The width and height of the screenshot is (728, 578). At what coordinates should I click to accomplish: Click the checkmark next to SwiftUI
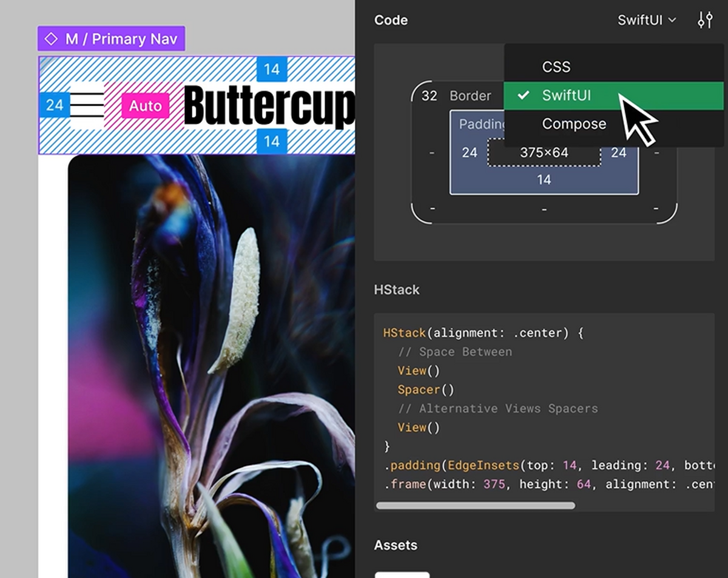524,96
